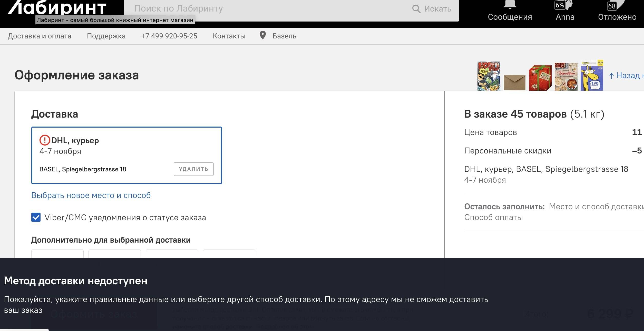The image size is (644, 331).
Task: Toggle Viber/СМС уведомления checkbox
Action: (x=36, y=218)
